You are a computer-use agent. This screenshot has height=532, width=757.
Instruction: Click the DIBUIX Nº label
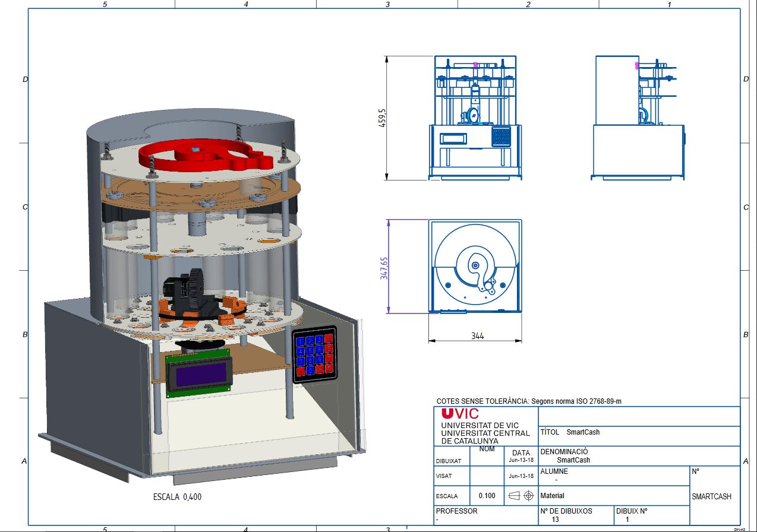(x=631, y=511)
